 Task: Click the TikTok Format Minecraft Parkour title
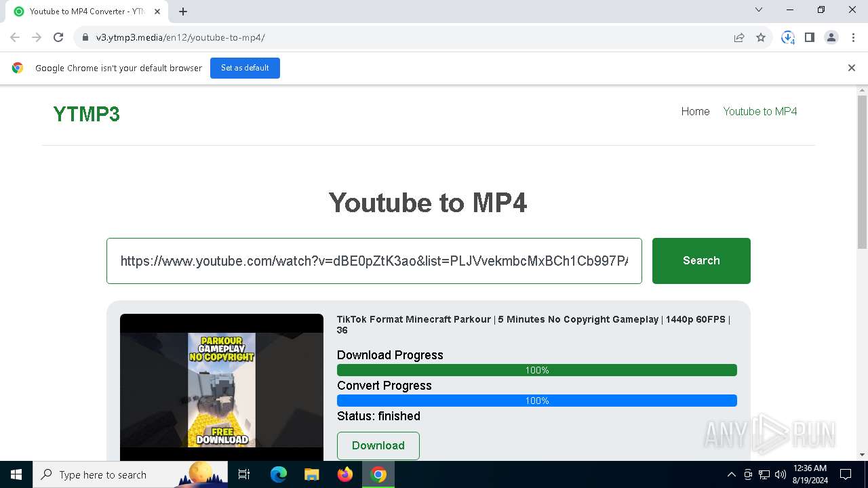click(x=534, y=325)
